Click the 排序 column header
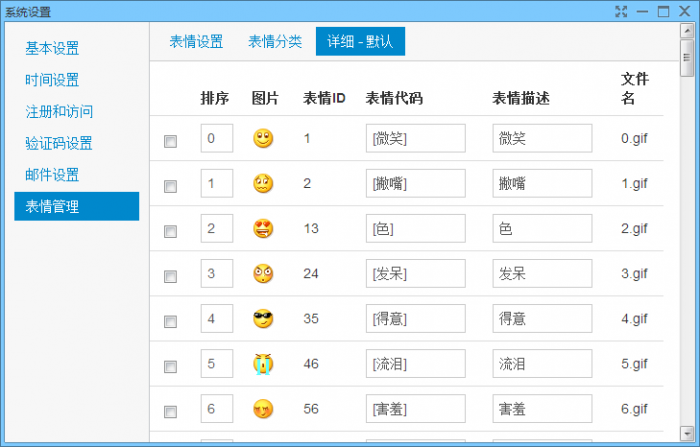The height and width of the screenshot is (447, 700). coord(215,98)
